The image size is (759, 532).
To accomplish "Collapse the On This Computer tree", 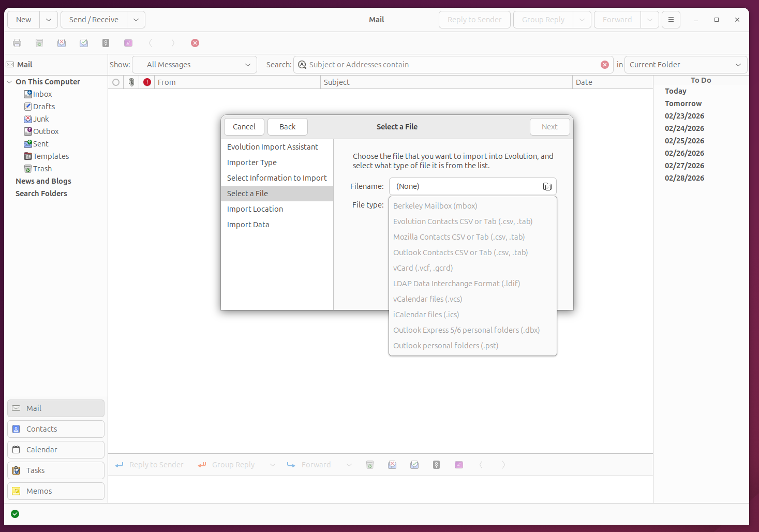I will click(9, 82).
